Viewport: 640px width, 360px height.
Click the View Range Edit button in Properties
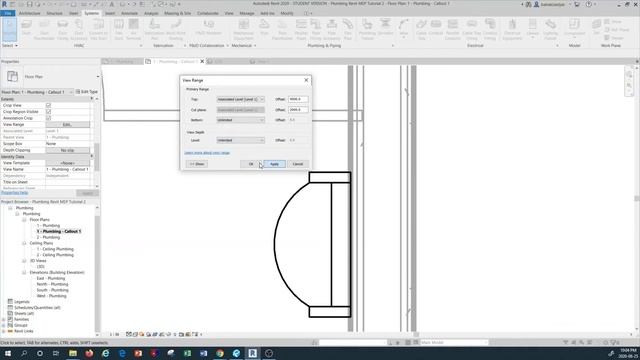coord(67,124)
